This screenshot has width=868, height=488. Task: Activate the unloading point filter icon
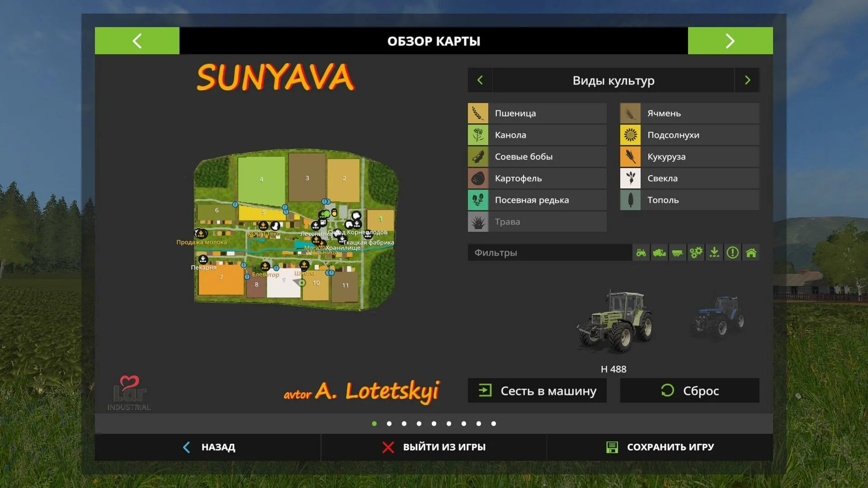click(714, 253)
